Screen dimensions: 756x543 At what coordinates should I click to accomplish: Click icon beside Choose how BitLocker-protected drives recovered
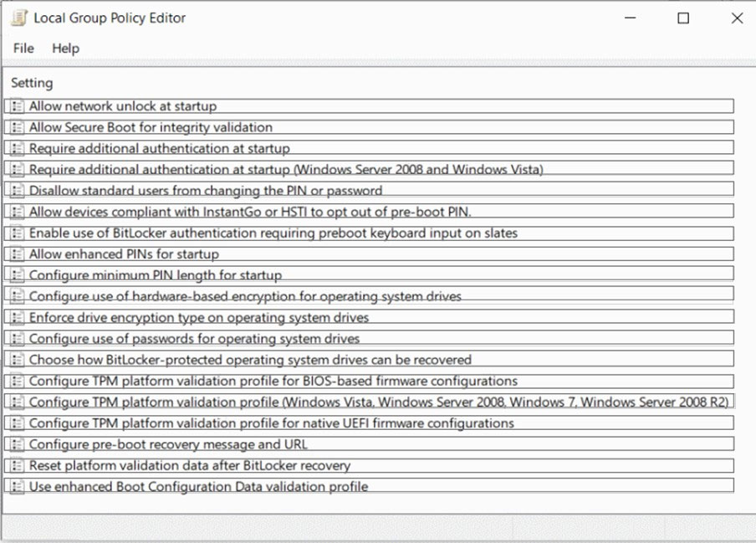click(18, 360)
